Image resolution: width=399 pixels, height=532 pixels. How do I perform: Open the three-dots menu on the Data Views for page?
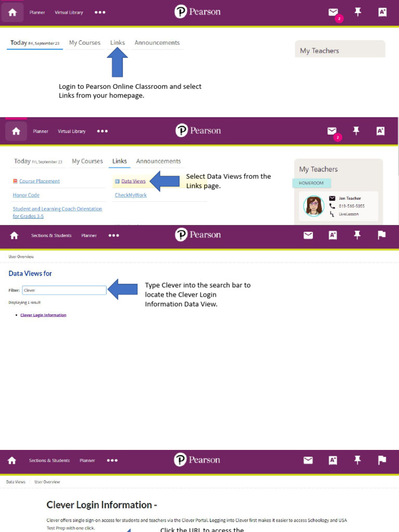point(114,235)
